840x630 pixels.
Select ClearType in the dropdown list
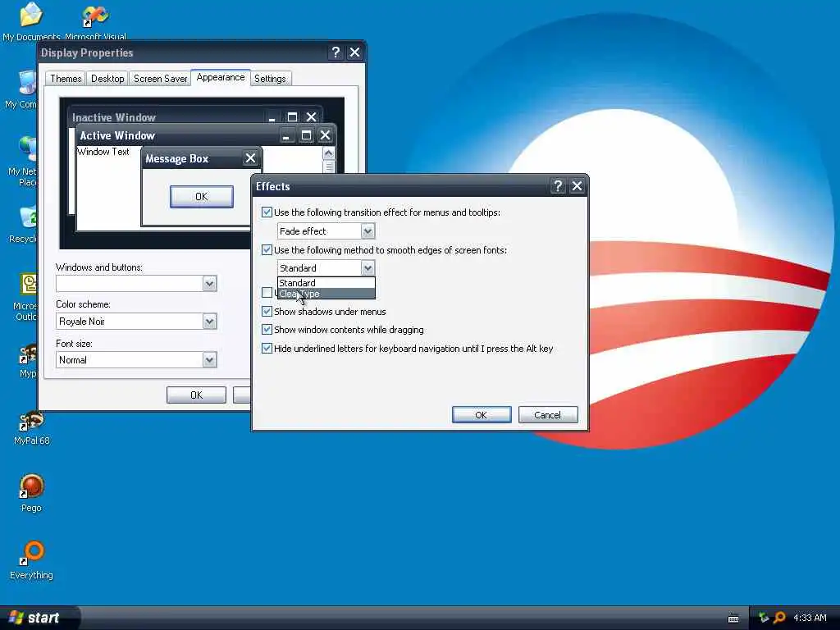(326, 294)
